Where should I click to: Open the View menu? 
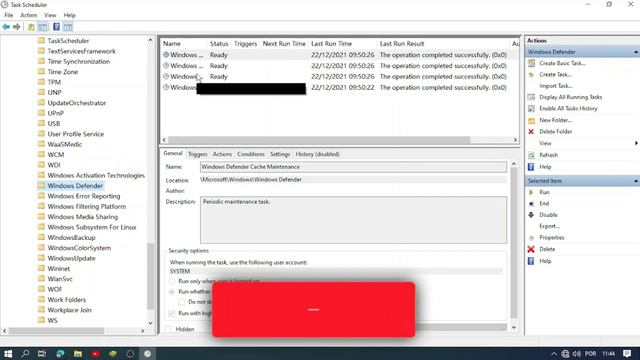50,15
